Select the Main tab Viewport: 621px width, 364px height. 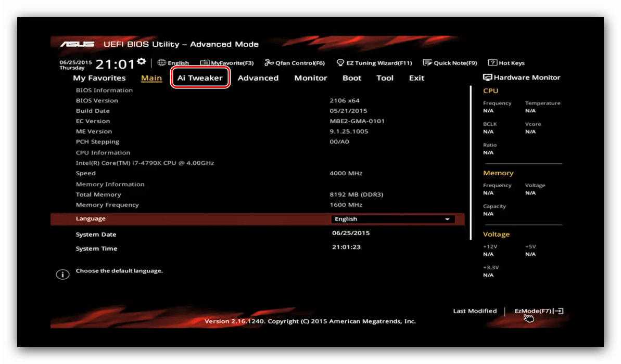click(x=151, y=78)
